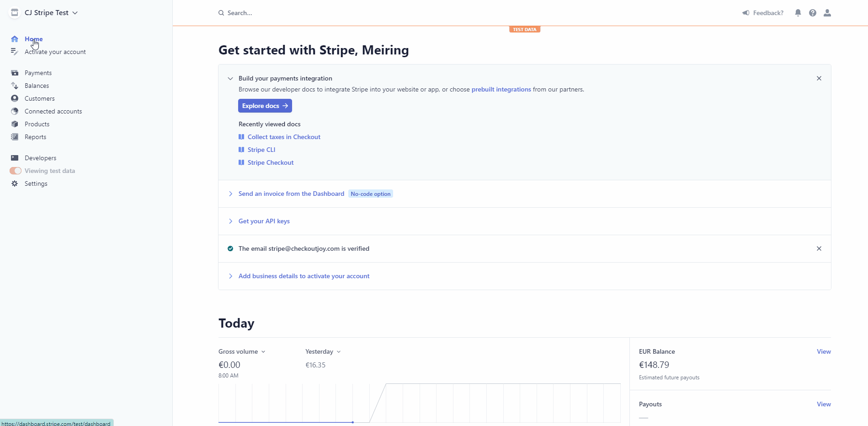This screenshot has height=426, width=868.
Task: Click book icon beside Stripe Checkout
Action: pyautogui.click(x=241, y=162)
